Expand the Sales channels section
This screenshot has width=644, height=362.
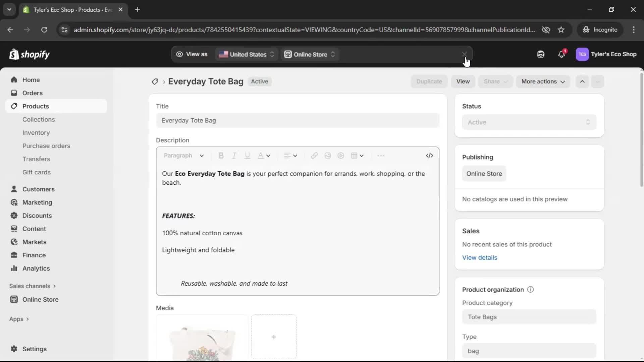(32, 286)
